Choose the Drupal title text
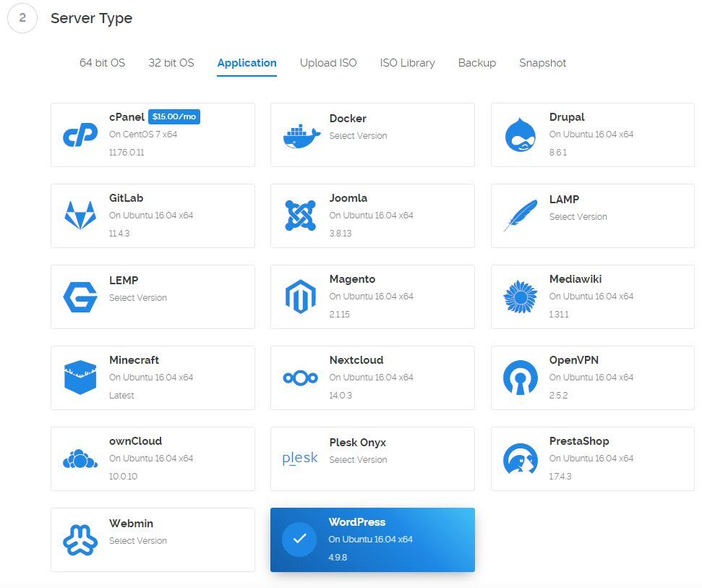This screenshot has height=588, width=702. click(567, 117)
